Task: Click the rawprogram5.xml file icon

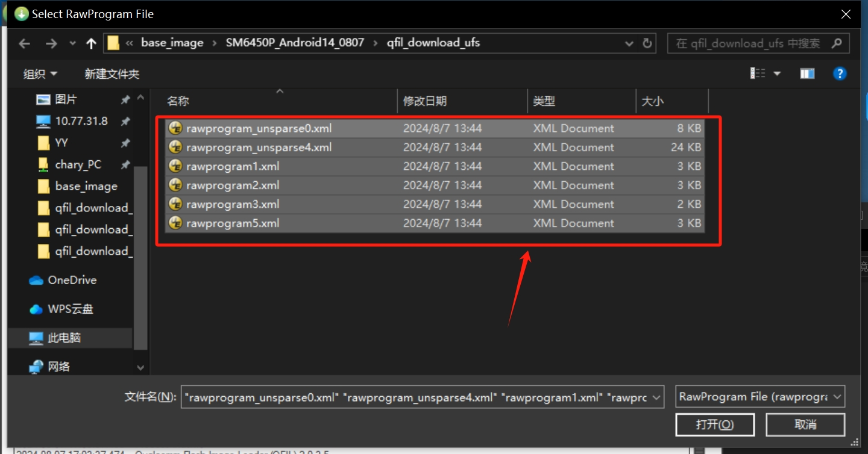Action: point(175,223)
